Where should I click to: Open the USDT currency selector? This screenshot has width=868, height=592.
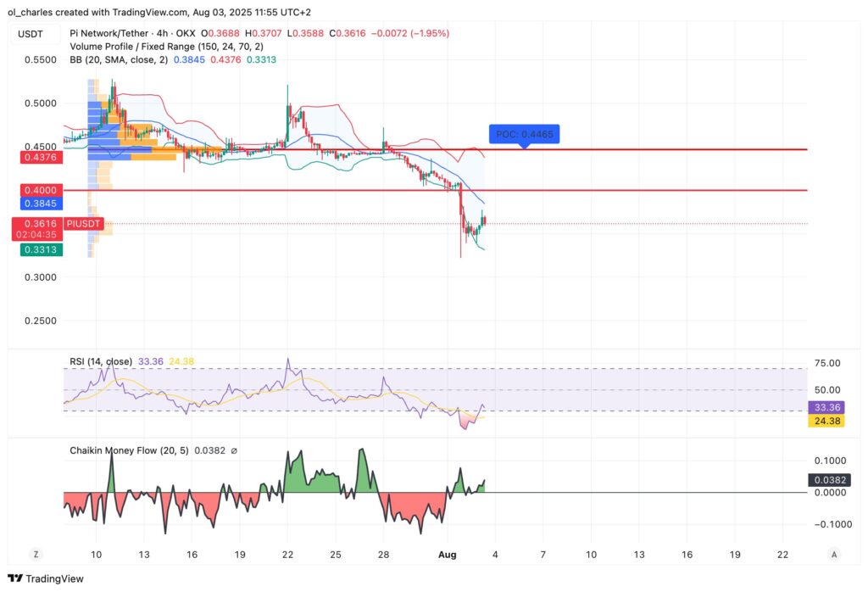31,34
